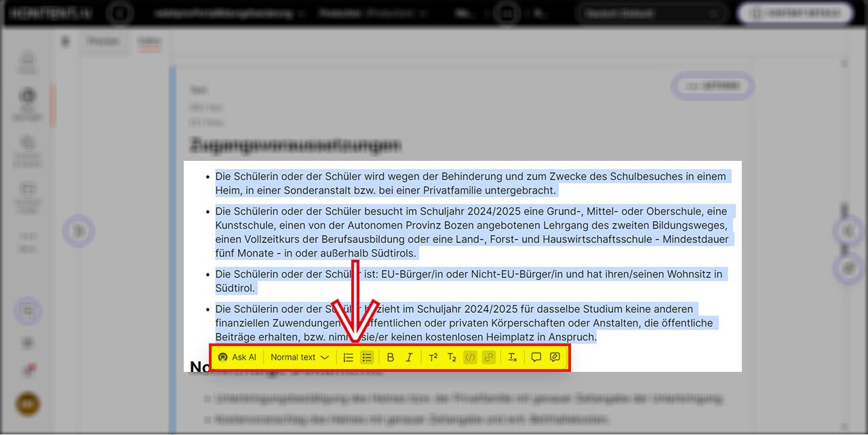Click the Ask AI button

coord(237,357)
